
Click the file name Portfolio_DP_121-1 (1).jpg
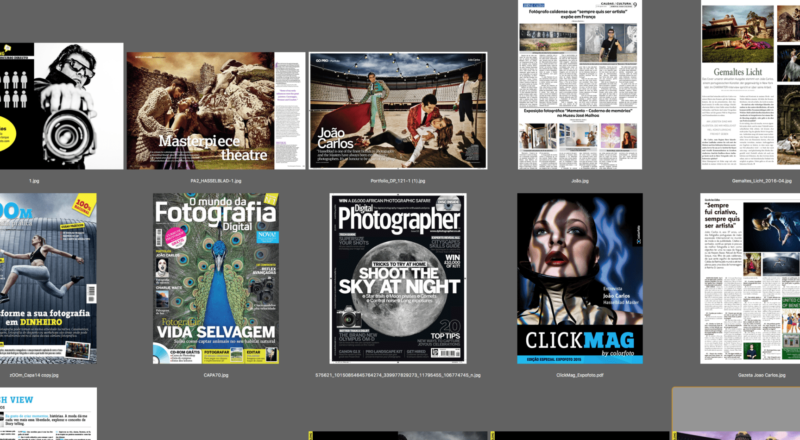(x=398, y=181)
